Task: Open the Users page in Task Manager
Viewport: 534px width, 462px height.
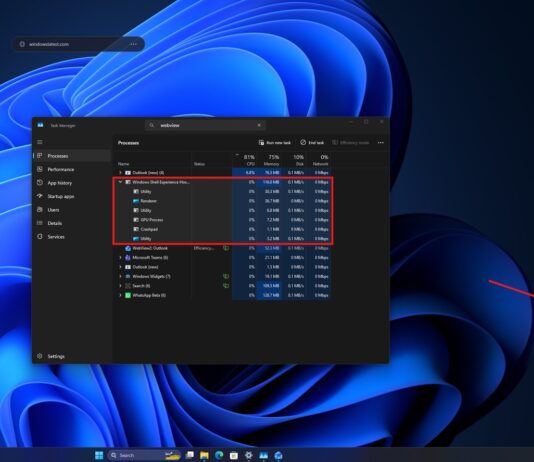Action: [72, 210]
